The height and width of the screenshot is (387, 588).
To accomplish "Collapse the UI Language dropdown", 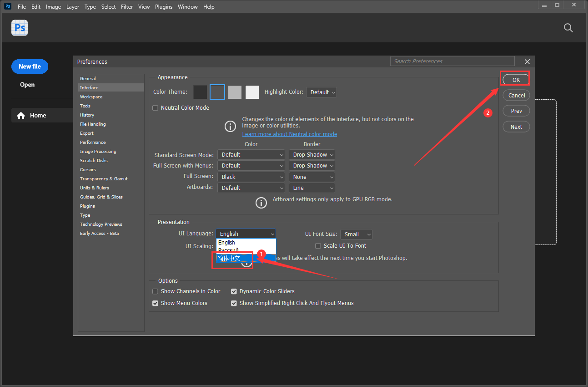I will (x=246, y=234).
